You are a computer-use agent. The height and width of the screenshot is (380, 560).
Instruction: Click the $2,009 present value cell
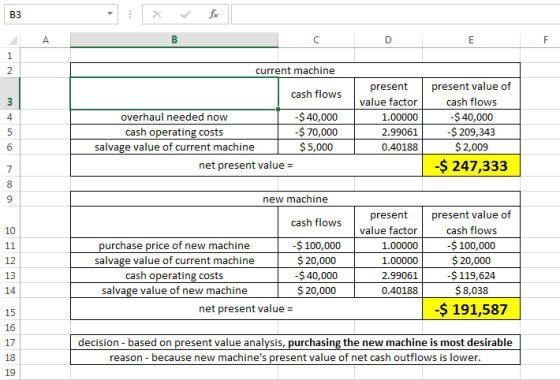click(x=471, y=147)
